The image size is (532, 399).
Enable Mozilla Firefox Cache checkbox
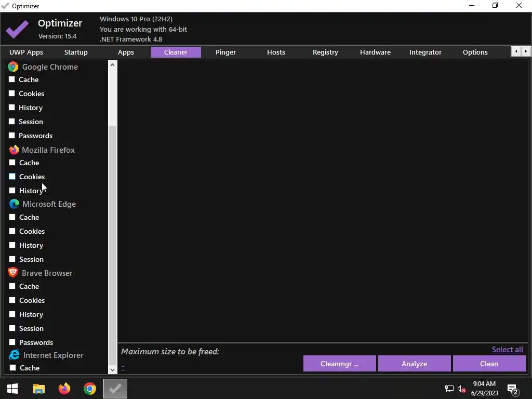(12, 162)
